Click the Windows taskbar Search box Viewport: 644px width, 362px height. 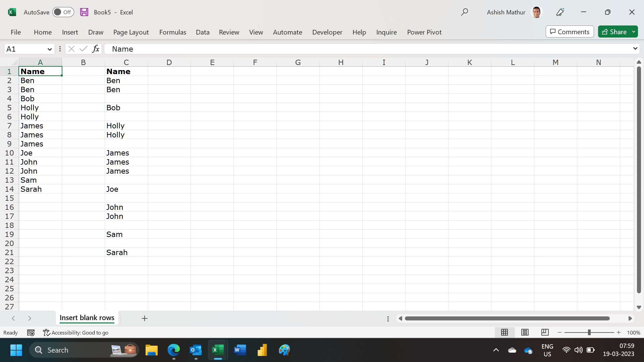coord(84,350)
